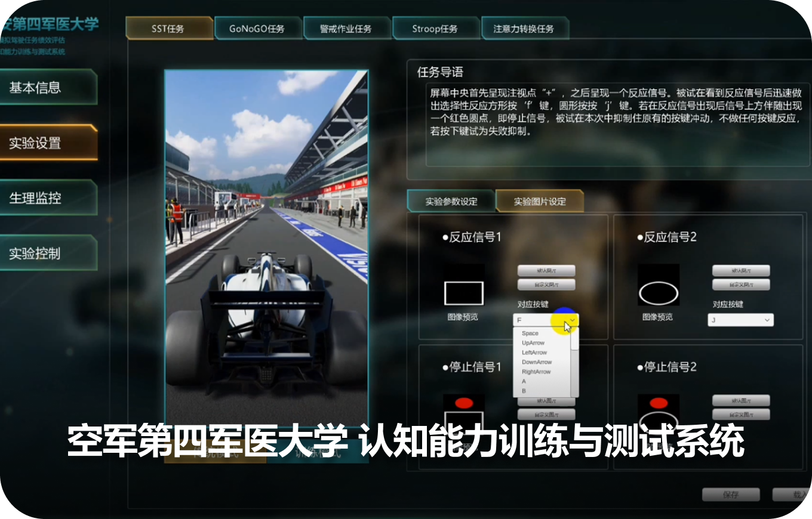Click the racing car scene preview image

[x=266, y=245]
